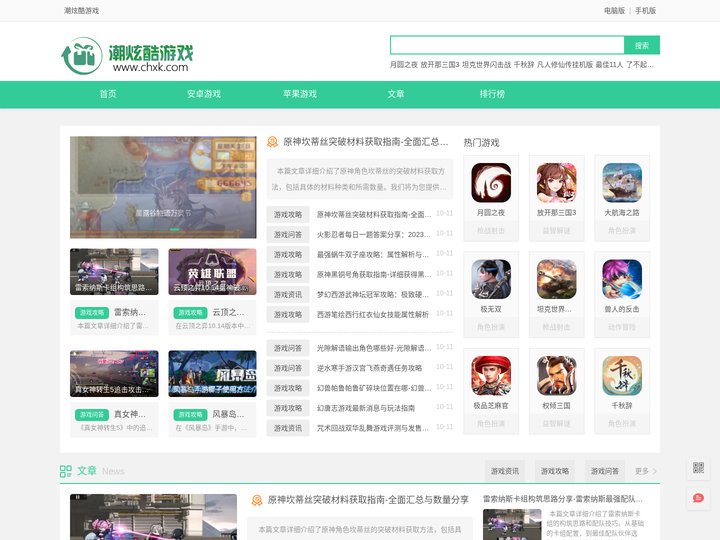Click the medal icon in 文章 section headline

point(257,500)
